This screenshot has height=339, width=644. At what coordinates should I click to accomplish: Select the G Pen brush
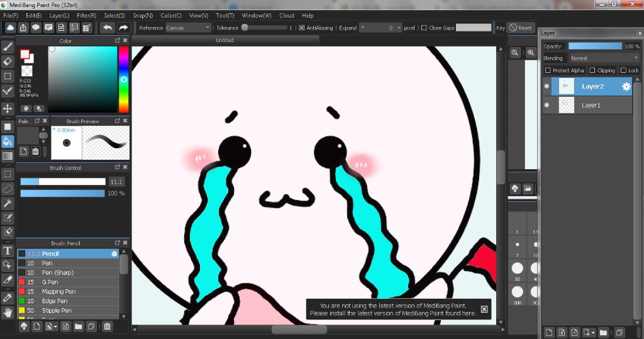click(68, 282)
